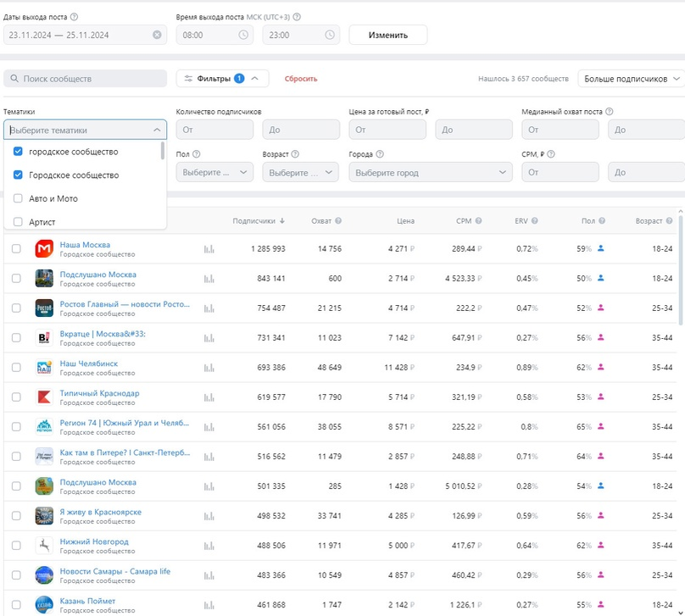Open statistics chart icon for Наша Москва

click(x=209, y=249)
